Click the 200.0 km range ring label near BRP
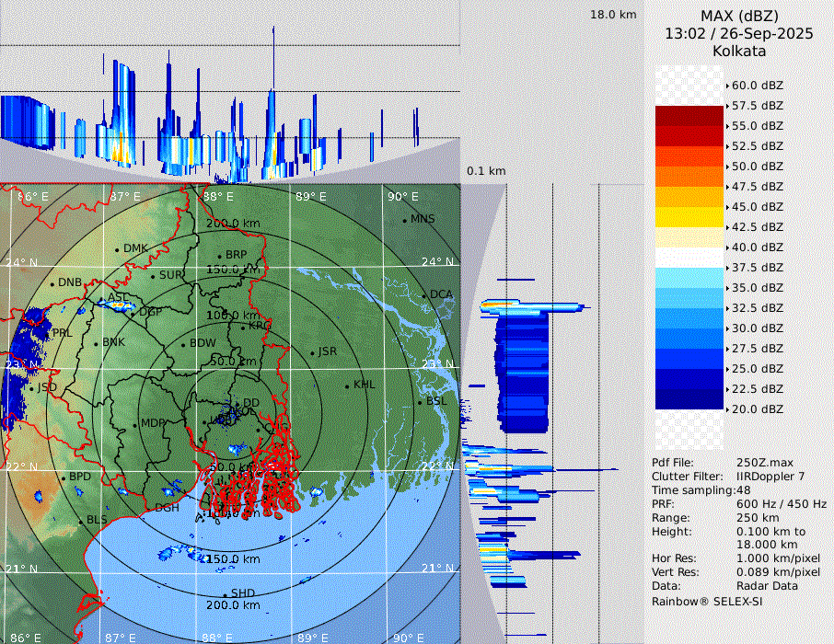Viewport: 834px width, 644px height. pos(232,224)
